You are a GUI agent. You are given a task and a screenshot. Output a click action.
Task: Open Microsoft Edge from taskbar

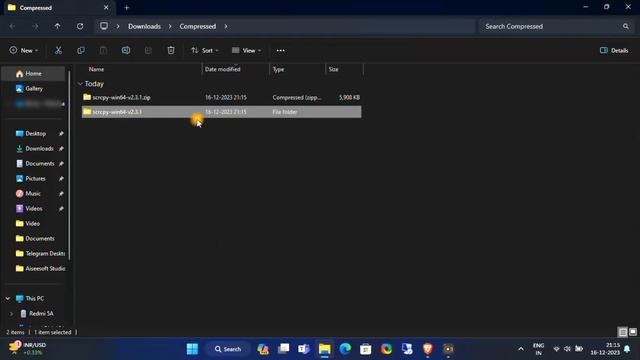[345, 349]
